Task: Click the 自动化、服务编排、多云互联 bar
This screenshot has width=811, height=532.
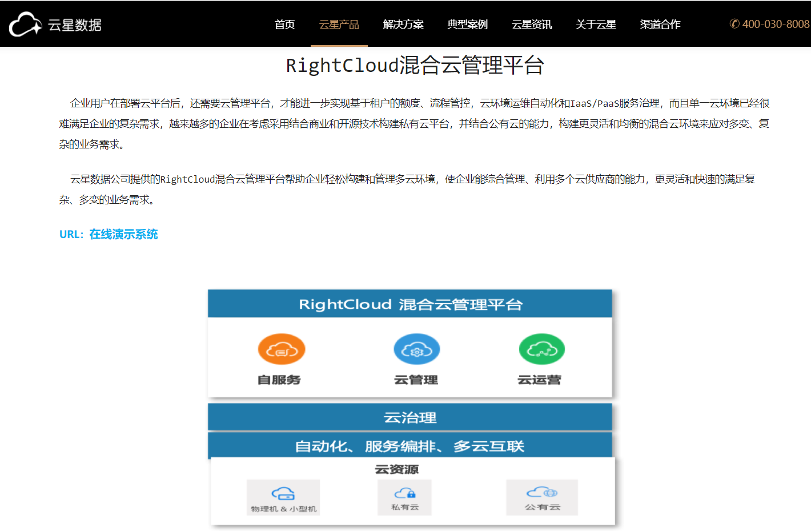Action: coord(410,446)
